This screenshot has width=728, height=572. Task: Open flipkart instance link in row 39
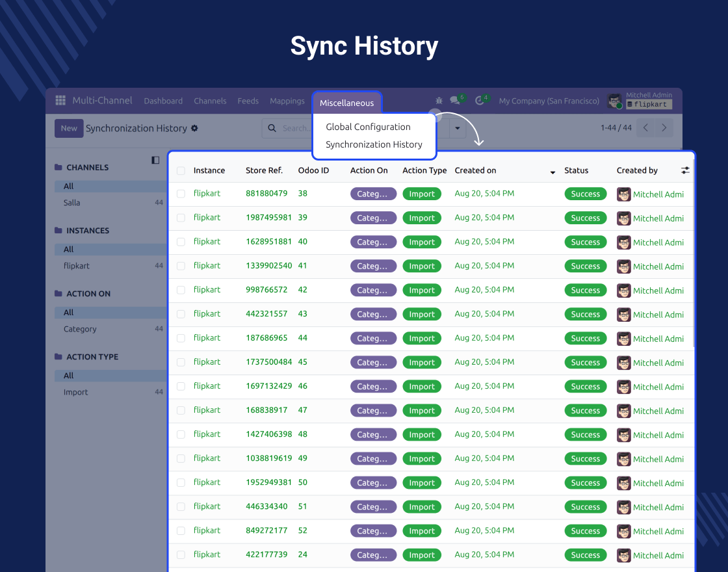point(207,217)
